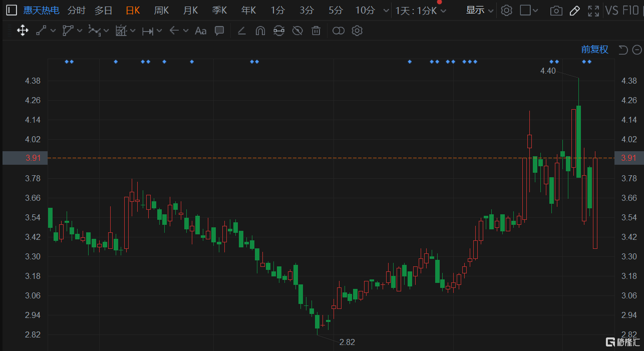Click the square layout icon
644x351 pixels.
click(x=525, y=10)
